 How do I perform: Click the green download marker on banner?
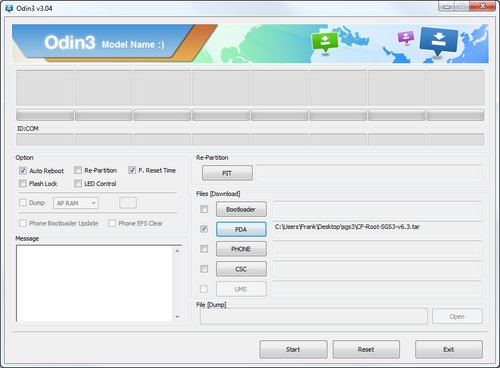click(x=325, y=42)
